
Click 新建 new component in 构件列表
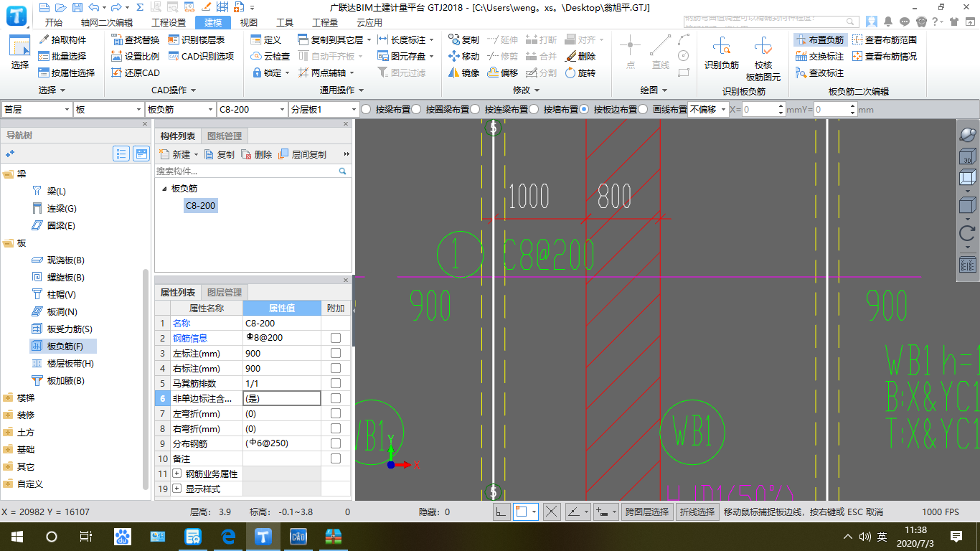point(176,154)
